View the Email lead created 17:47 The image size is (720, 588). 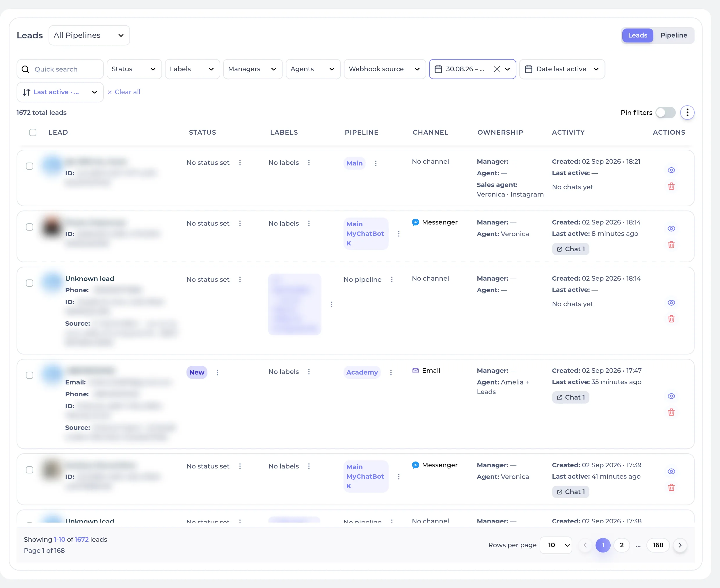point(671,396)
